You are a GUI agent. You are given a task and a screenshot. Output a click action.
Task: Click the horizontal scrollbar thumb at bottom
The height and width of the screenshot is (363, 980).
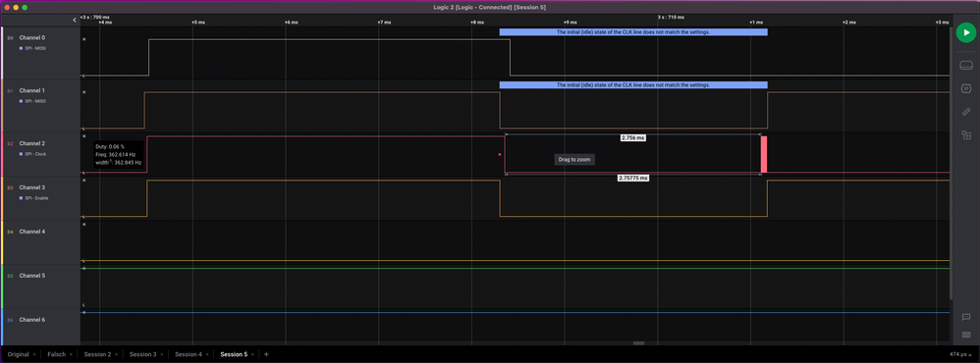[x=638, y=343]
